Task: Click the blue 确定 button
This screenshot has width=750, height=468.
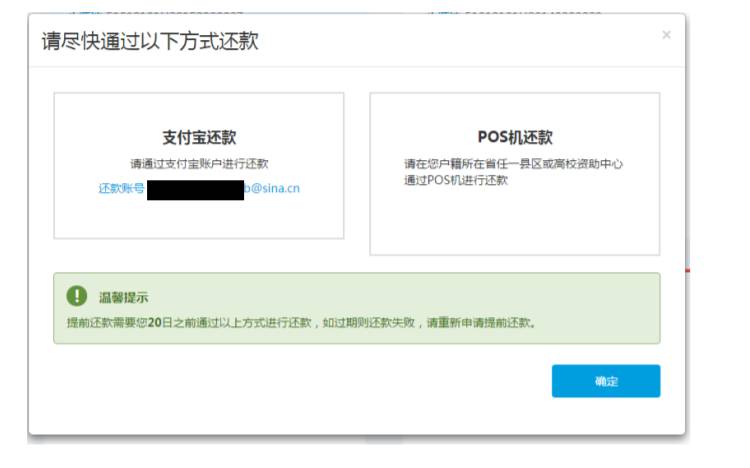Action: coord(606,381)
